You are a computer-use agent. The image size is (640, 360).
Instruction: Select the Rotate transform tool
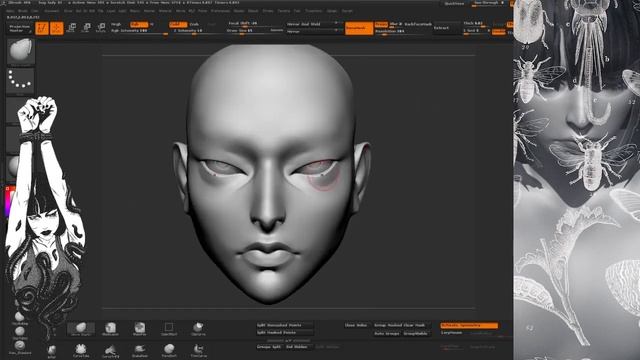tap(101, 28)
